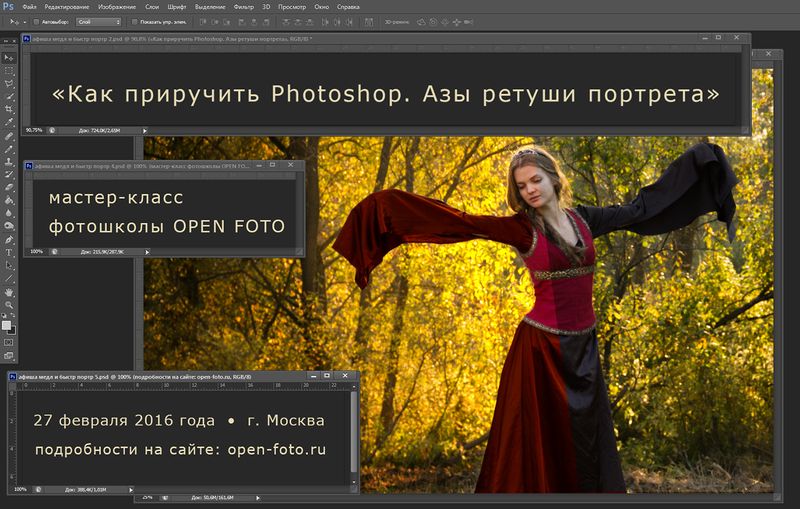Select the Lasso tool
This screenshot has width=800, height=509.
click(9, 84)
